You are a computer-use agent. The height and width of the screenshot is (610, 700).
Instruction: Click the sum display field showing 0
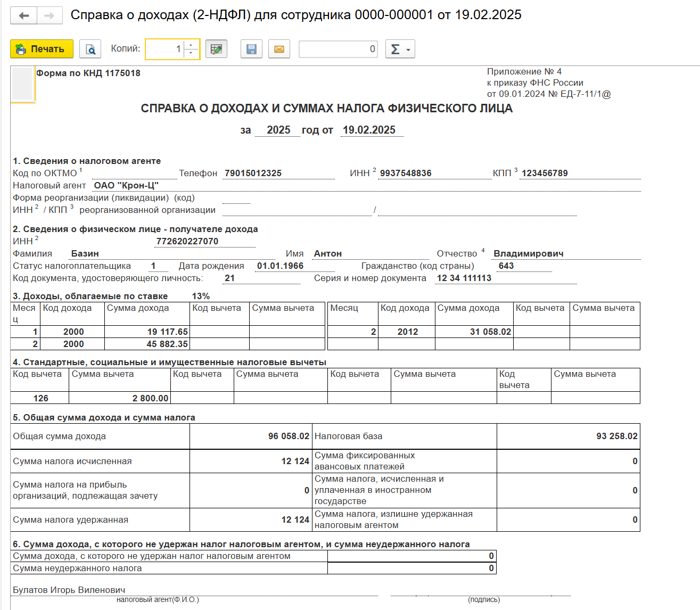coord(339,49)
